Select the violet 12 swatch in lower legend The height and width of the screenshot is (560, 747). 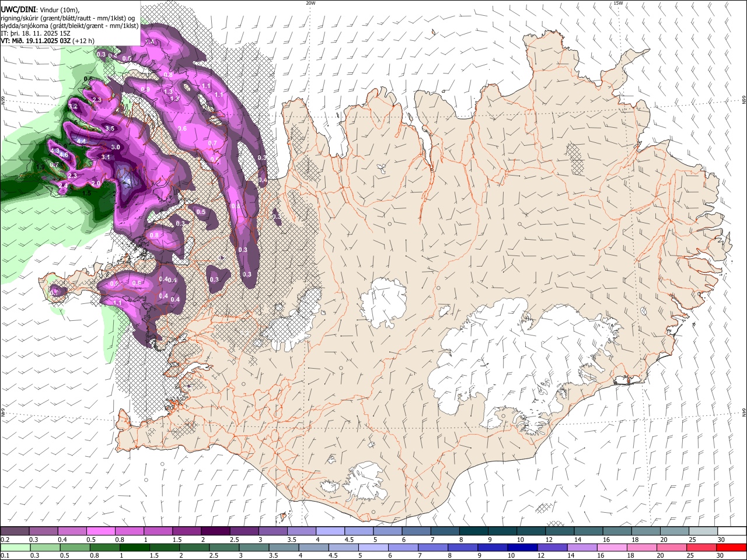click(x=551, y=548)
